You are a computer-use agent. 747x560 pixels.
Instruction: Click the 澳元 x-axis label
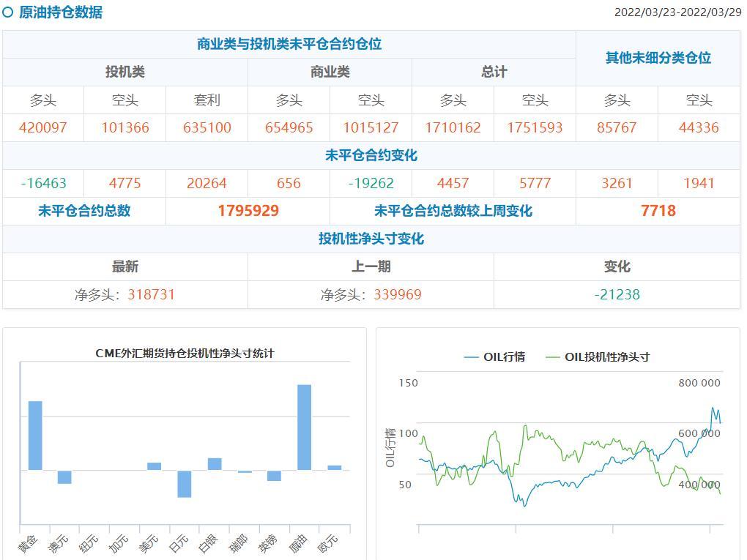(59, 543)
